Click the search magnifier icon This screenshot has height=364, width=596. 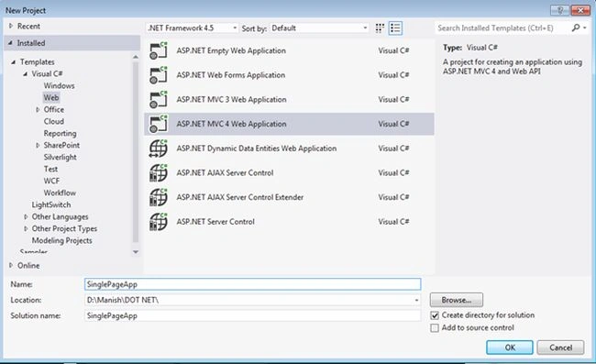click(x=576, y=28)
